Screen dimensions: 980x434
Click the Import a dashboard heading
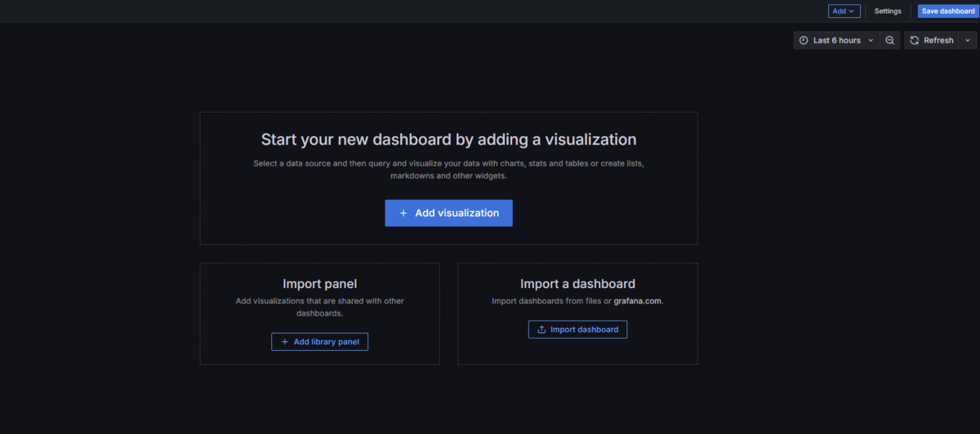coord(578,284)
